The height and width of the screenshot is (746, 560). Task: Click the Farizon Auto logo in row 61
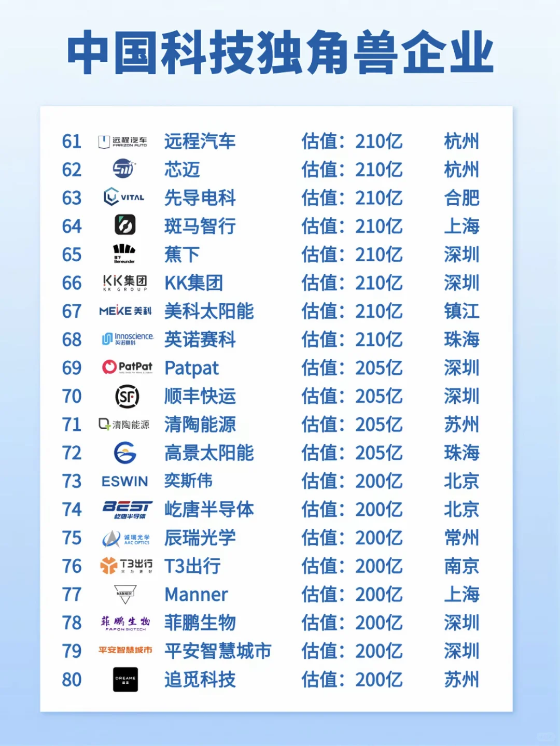point(123,142)
